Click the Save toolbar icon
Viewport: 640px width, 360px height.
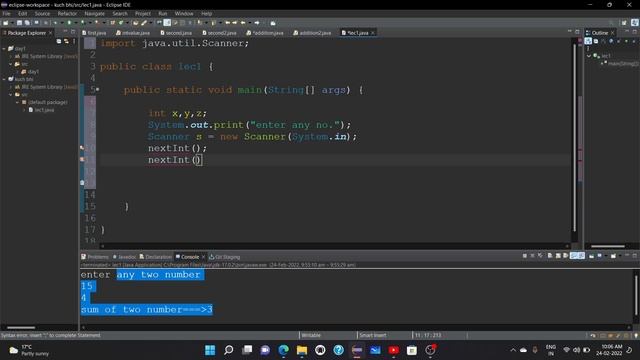(19, 23)
